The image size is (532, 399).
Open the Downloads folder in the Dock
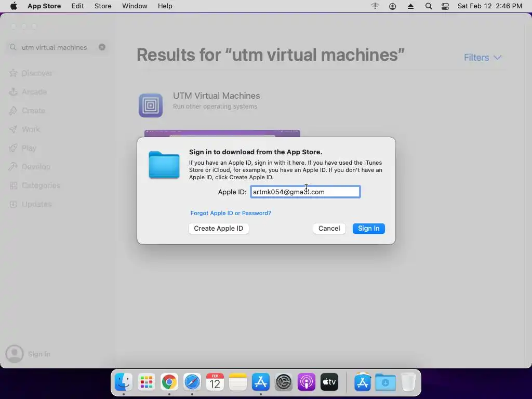[x=385, y=382]
